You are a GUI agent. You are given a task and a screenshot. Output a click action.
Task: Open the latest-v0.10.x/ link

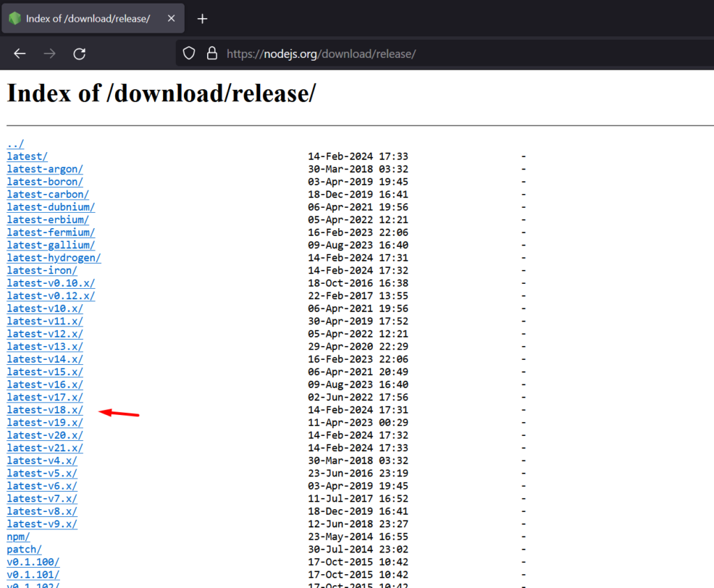pos(51,283)
